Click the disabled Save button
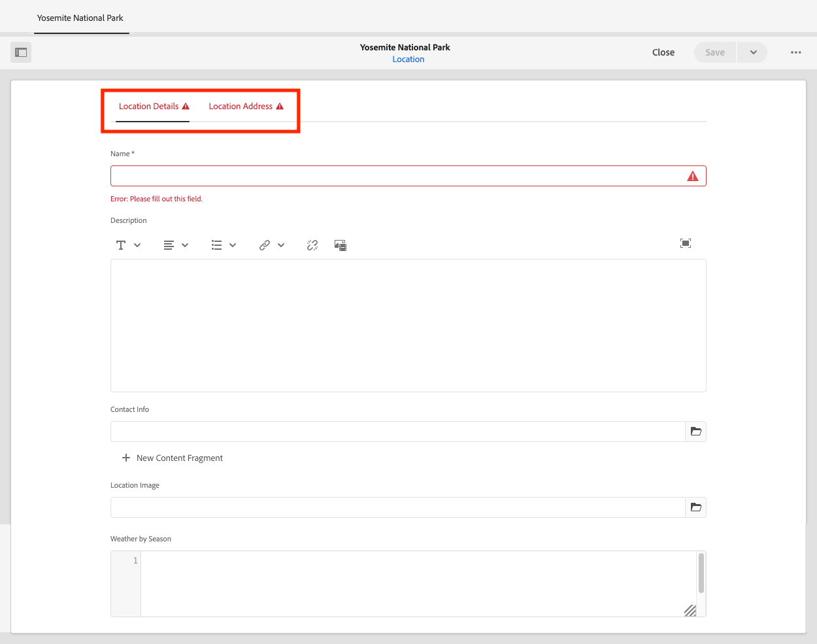Image resolution: width=817 pixels, height=644 pixels. coord(715,52)
